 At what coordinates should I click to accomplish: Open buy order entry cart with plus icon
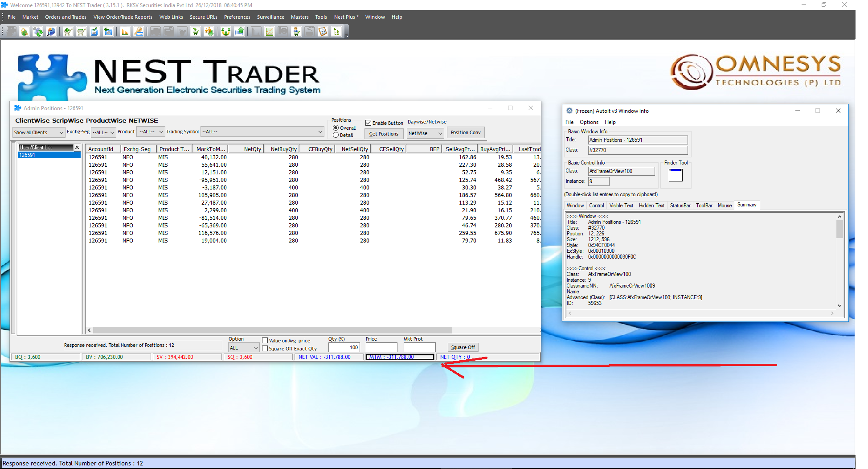click(68, 32)
